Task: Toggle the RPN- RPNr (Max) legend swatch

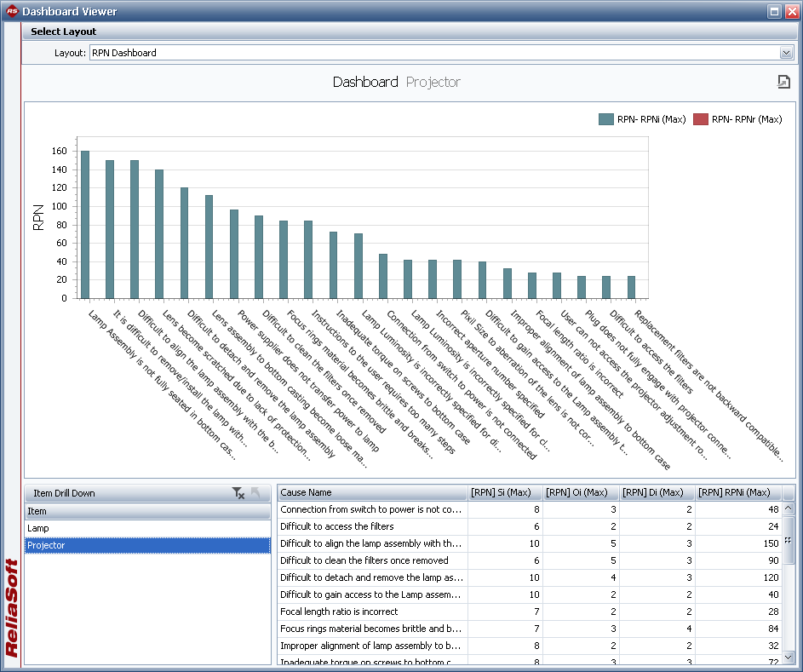Action: pyautogui.click(x=701, y=119)
